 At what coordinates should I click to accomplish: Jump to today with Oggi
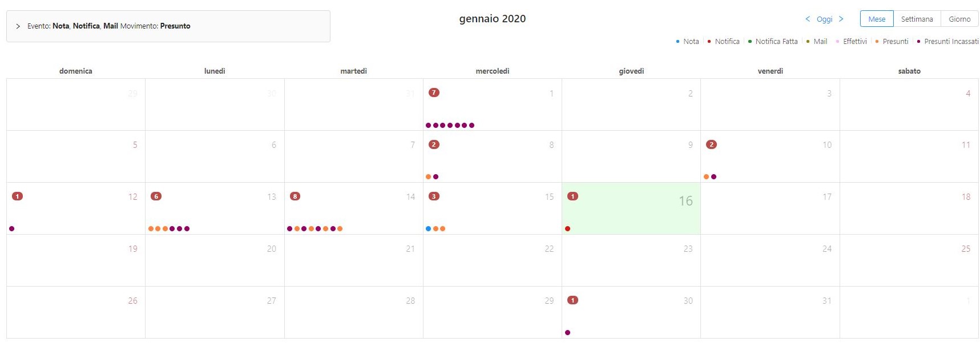[824, 19]
